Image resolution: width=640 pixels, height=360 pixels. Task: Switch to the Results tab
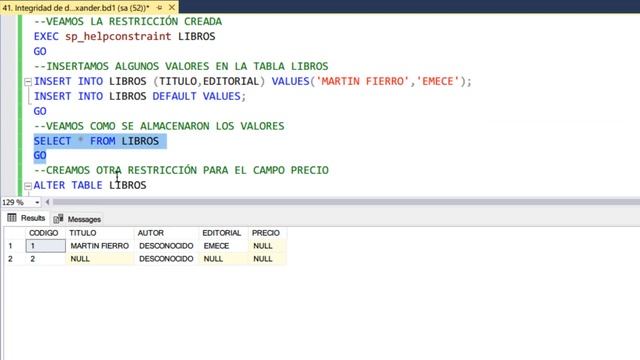point(26,218)
